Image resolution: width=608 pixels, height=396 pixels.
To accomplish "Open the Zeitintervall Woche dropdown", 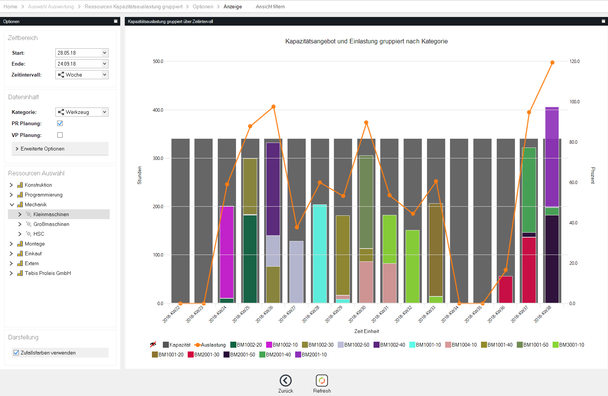I will [x=82, y=75].
